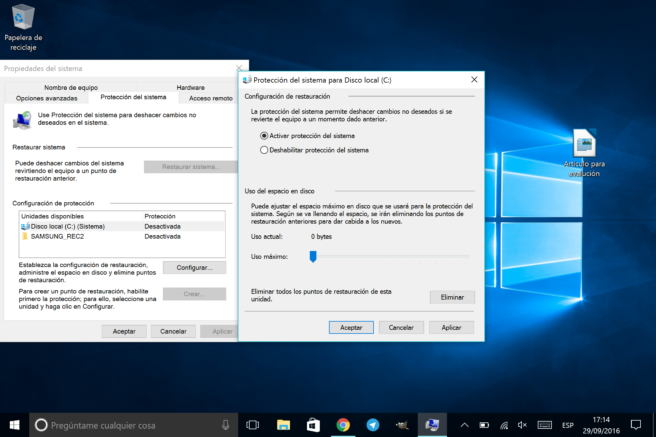Select the SAMSUNG_REC2 drive row
The width and height of the screenshot is (656, 437).
point(122,236)
